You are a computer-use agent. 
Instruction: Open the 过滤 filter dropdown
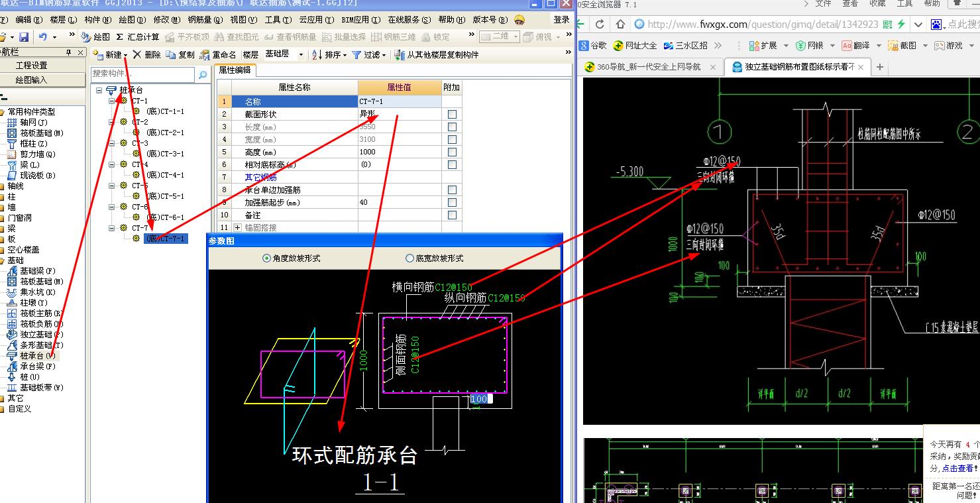(368, 54)
